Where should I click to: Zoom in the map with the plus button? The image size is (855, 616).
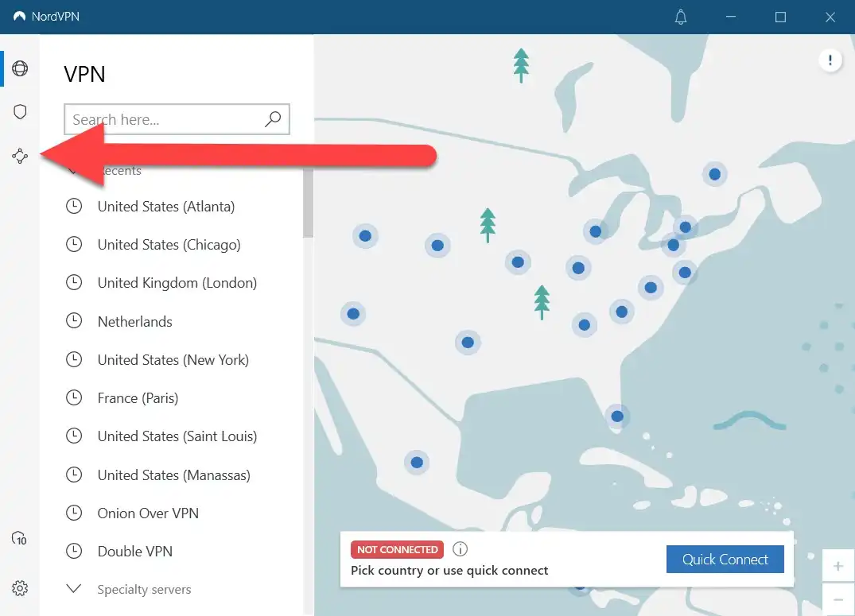point(838,565)
